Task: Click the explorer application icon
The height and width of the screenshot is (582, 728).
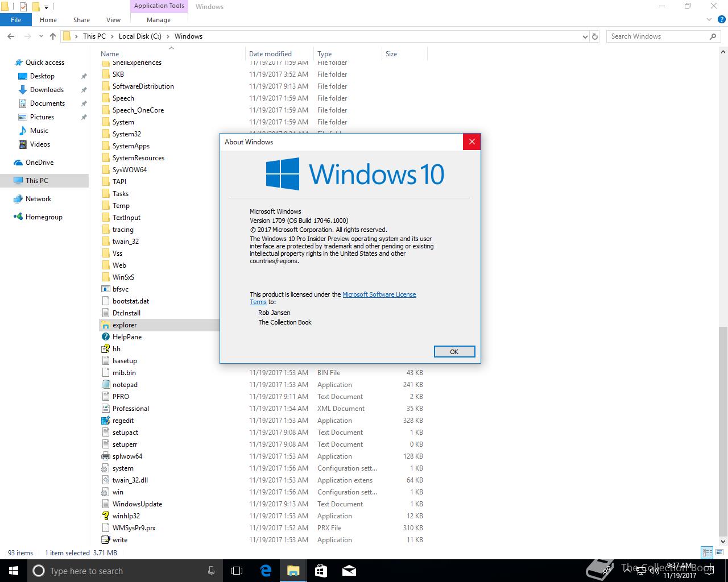Action: tap(105, 325)
